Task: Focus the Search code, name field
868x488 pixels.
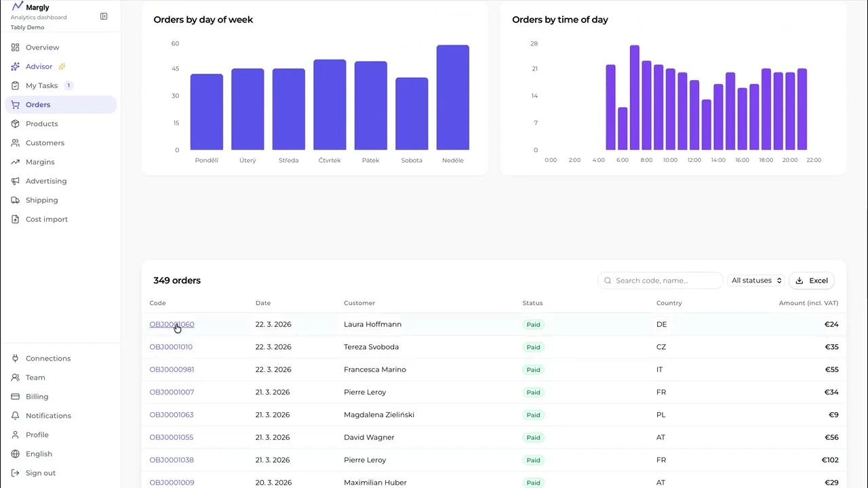Action: pyautogui.click(x=660, y=281)
